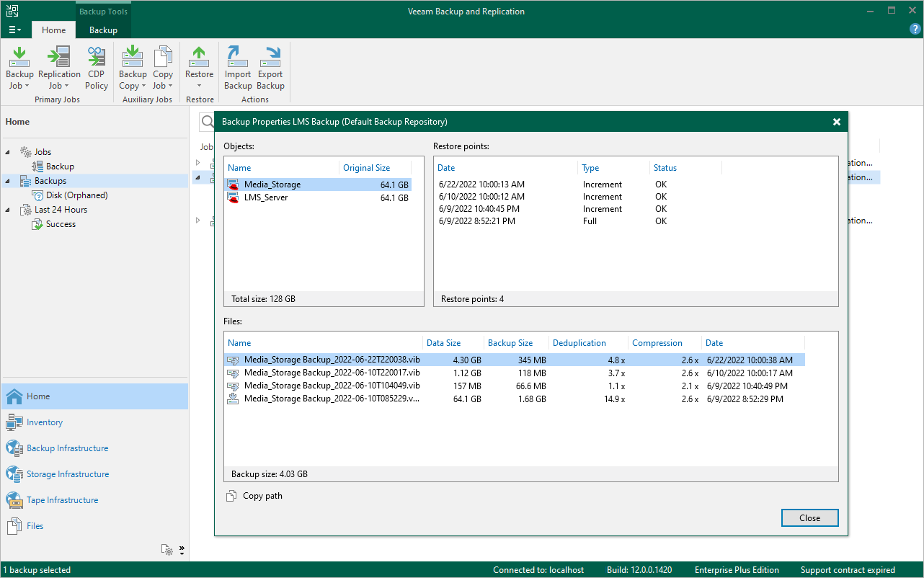Select the LMS_Server object
This screenshot has height=578, width=924.
(265, 197)
